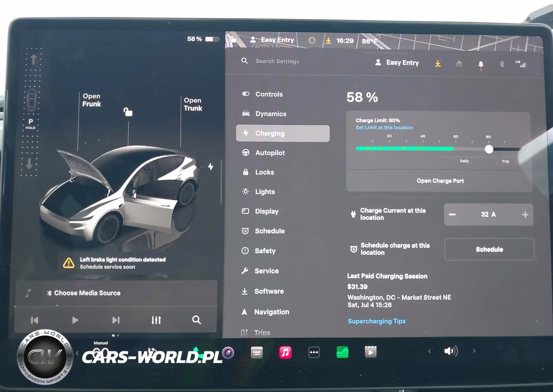553x392 pixels.
Task: Skip to next media track
Action: tap(116, 320)
